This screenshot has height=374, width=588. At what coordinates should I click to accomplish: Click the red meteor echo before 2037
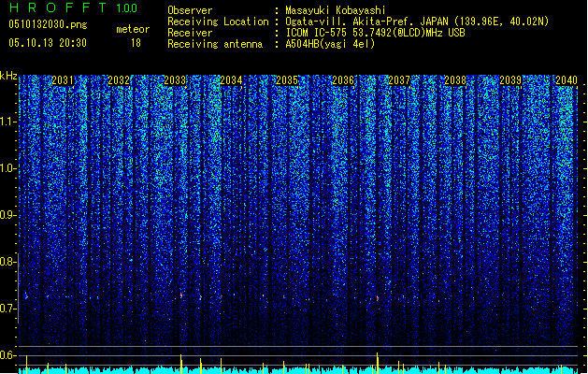[x=378, y=298]
